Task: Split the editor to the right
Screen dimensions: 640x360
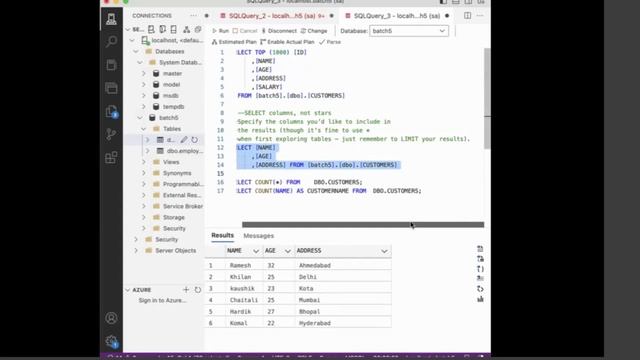Action: click(467, 16)
